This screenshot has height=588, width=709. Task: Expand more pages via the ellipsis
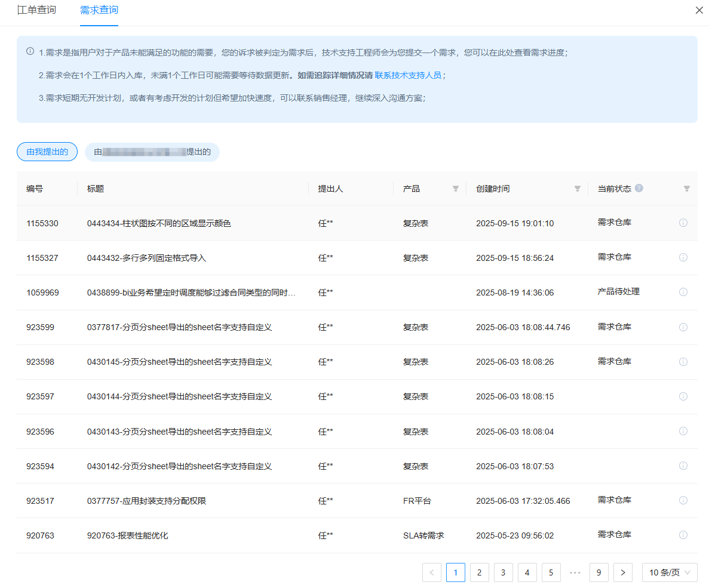pyautogui.click(x=575, y=572)
